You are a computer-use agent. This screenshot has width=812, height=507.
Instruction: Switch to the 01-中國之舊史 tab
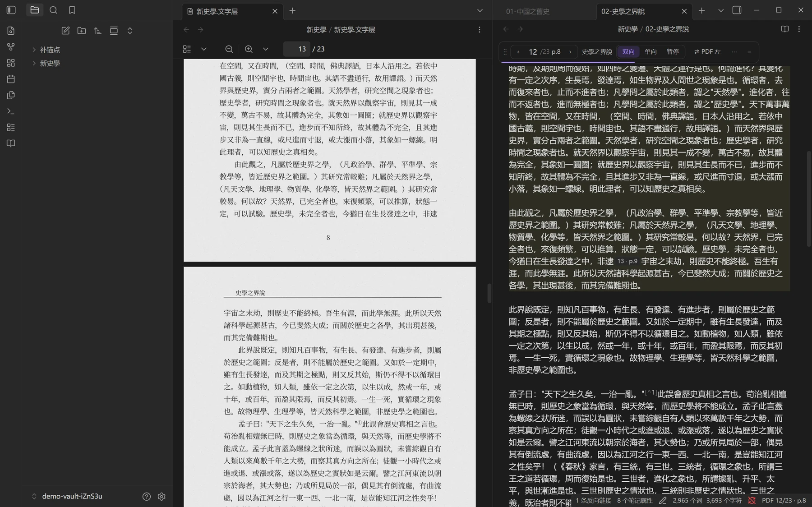coord(528,11)
